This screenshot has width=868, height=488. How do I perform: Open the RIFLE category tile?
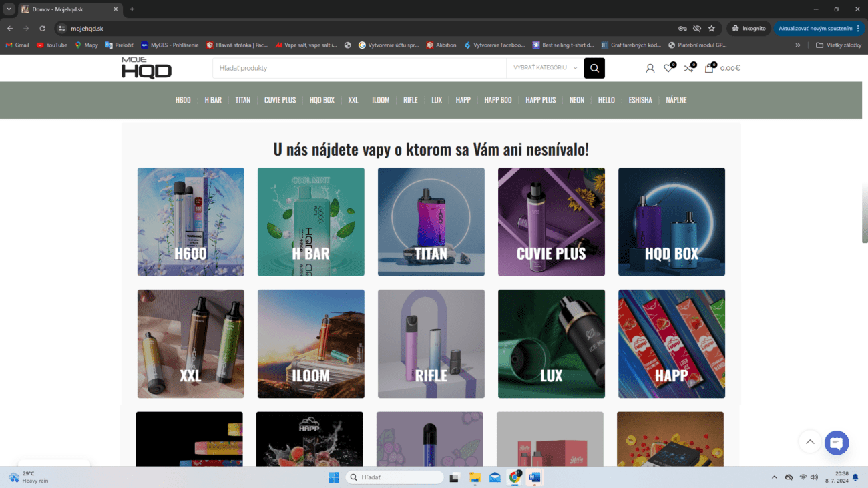pos(431,344)
